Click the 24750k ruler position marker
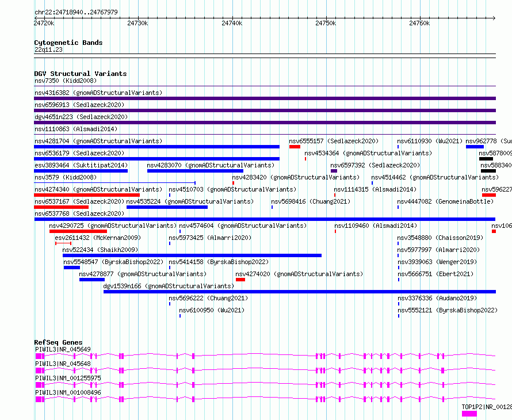This screenshot has height=420, width=512. coord(326,23)
